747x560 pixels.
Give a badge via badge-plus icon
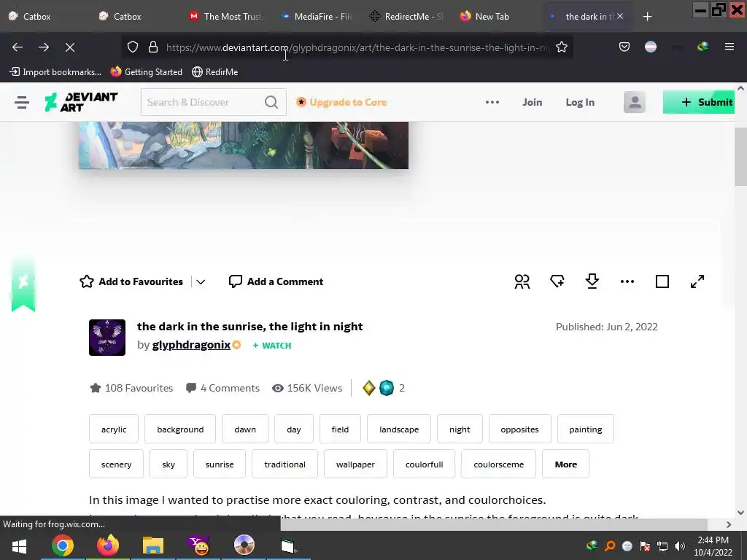tap(557, 281)
